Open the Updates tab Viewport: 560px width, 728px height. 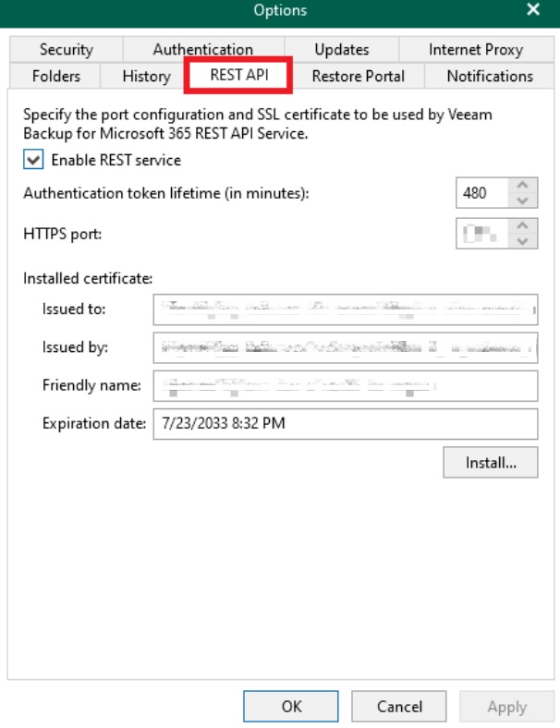(342, 49)
